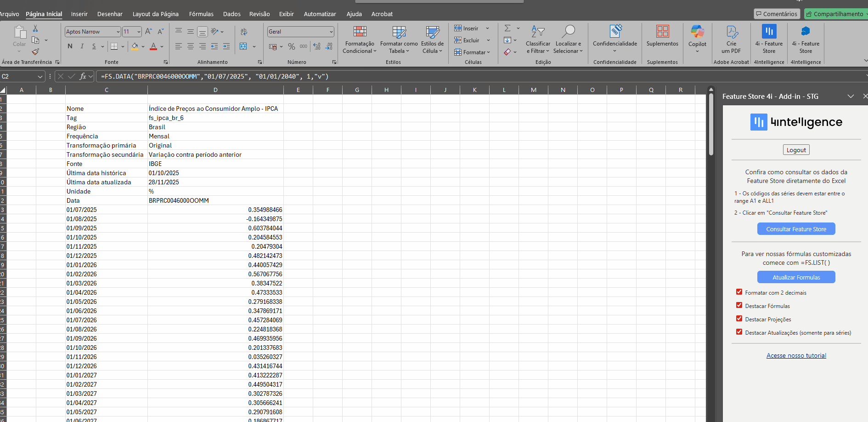
Task: Click Localizar e Selecionar magnifier icon
Action: click(568, 32)
